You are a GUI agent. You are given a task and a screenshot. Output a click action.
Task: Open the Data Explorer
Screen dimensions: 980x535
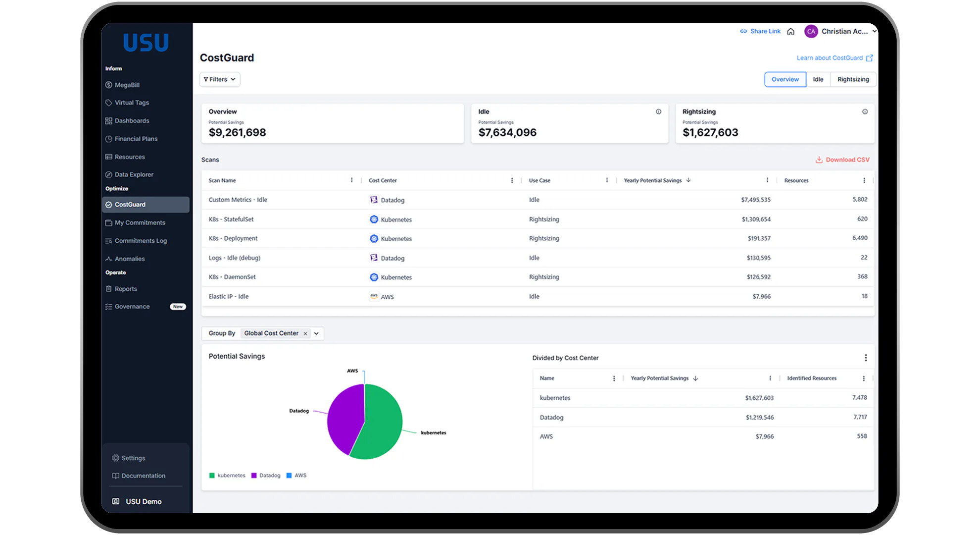[x=134, y=174]
